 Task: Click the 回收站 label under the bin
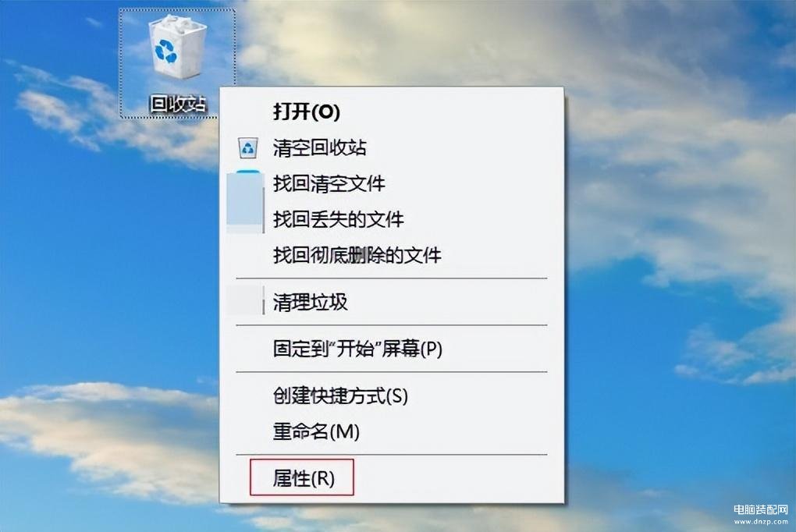tap(178, 104)
